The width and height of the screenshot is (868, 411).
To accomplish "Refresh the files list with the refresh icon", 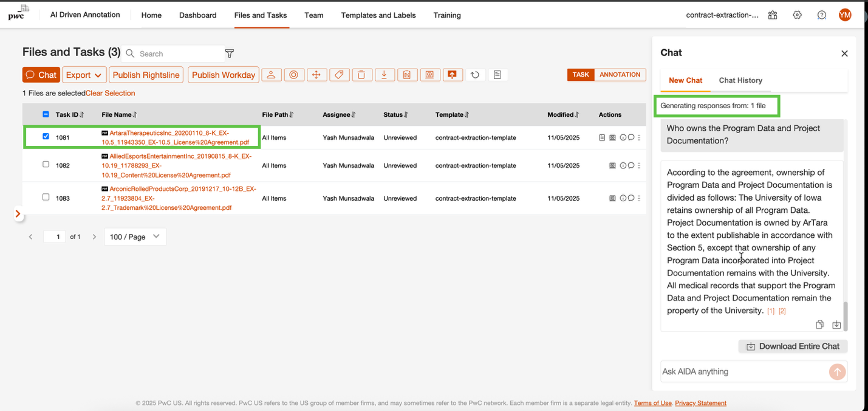I will tap(476, 74).
